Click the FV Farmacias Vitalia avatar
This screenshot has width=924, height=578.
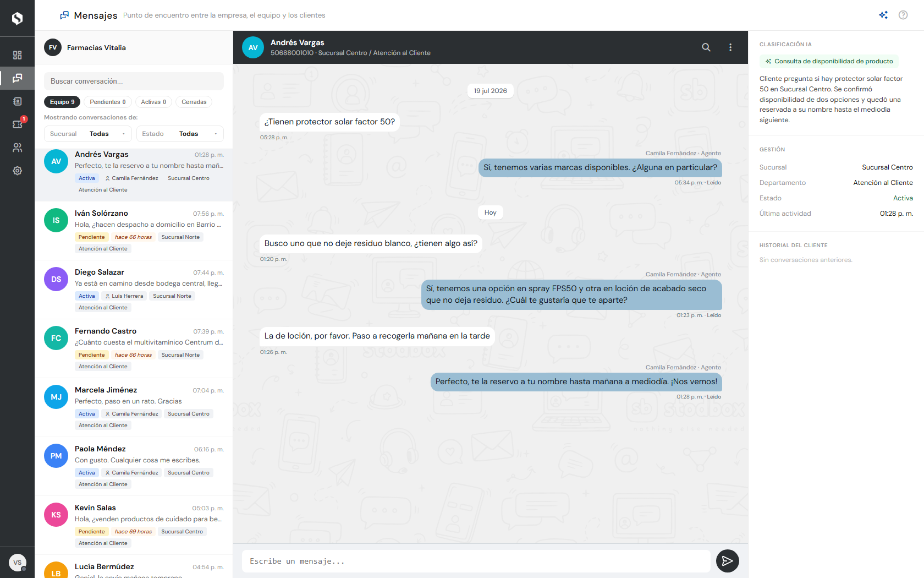coord(53,47)
